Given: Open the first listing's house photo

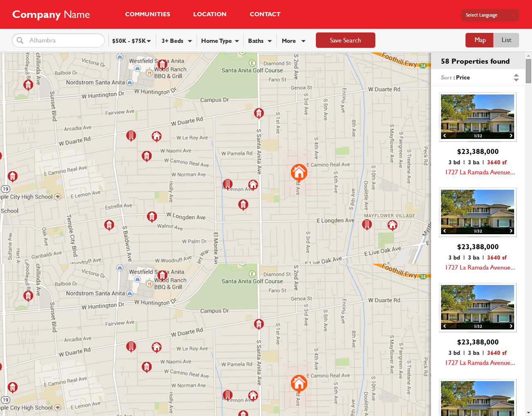Looking at the screenshot, I should coord(478,117).
